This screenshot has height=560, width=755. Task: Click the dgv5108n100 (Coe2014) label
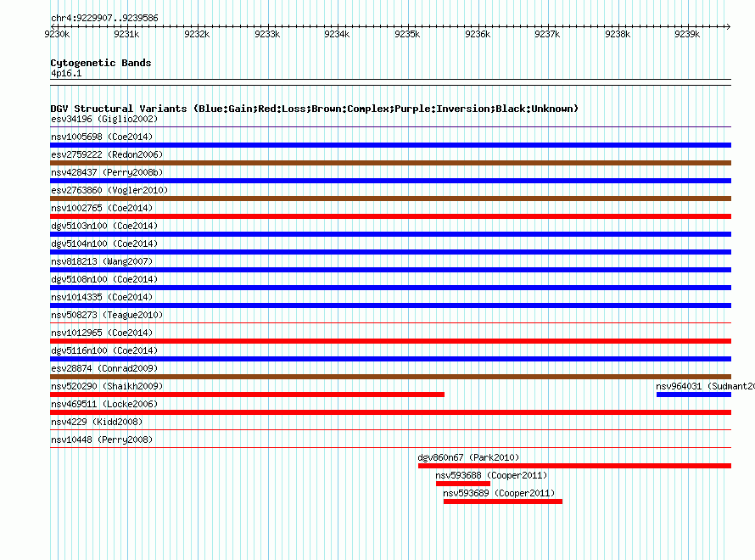coord(104,279)
